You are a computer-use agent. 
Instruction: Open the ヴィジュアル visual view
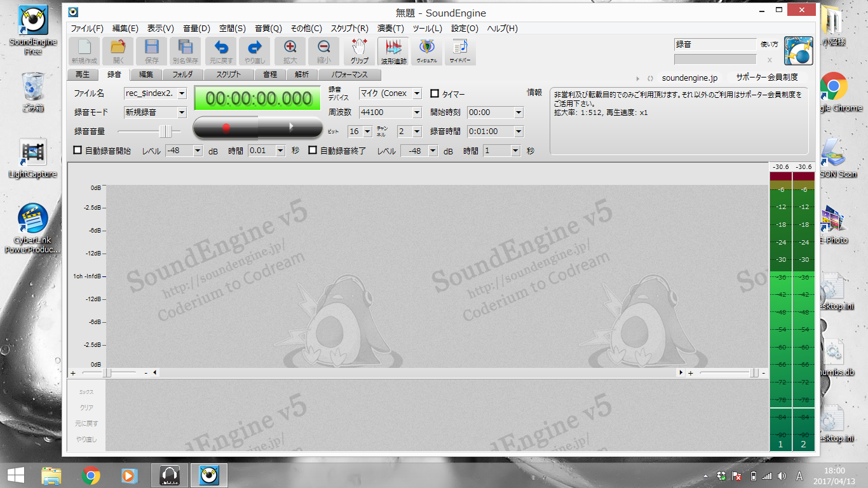(427, 51)
